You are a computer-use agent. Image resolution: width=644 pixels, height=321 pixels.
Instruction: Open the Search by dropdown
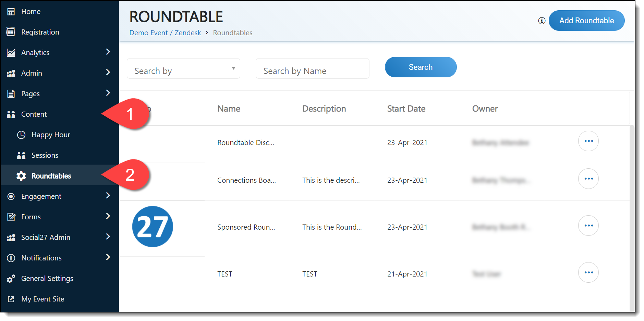tap(183, 68)
